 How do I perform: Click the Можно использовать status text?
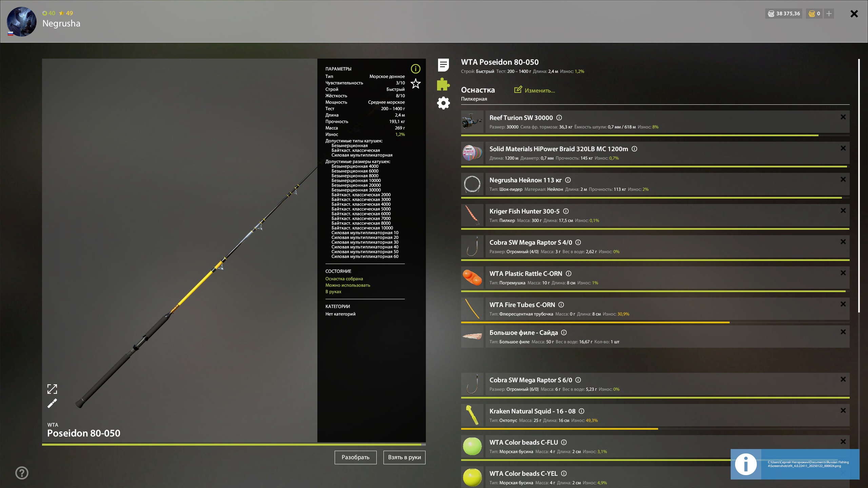pyautogui.click(x=348, y=285)
